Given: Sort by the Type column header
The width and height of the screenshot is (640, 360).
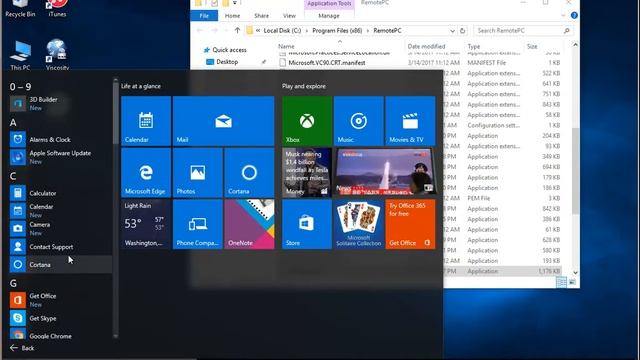Looking at the screenshot, I should coord(473,47).
